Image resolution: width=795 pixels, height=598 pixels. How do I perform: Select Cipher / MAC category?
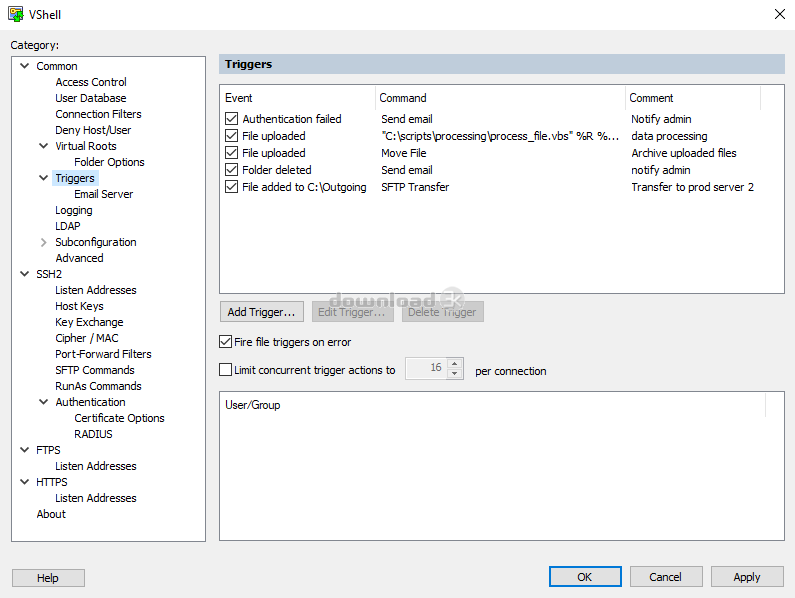[x=87, y=338]
